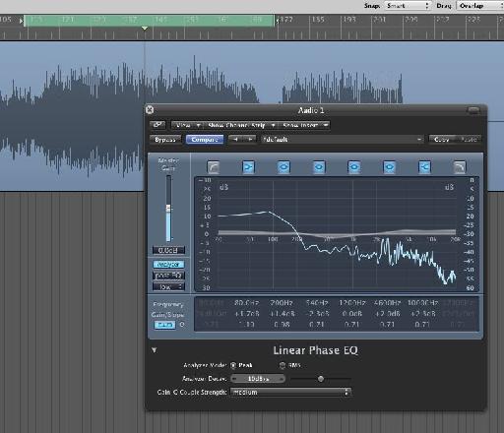Toggle the high shelf band icon
This screenshot has width=504, height=433.
click(x=424, y=167)
